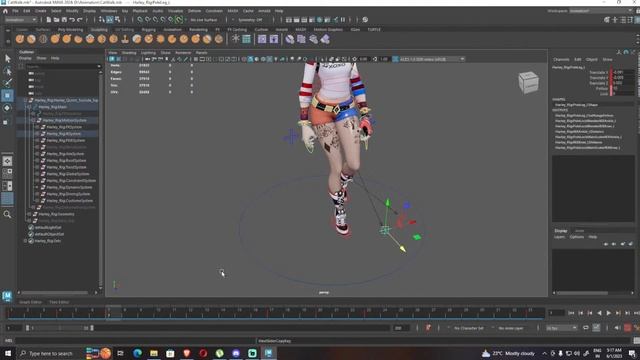This screenshot has width=640, height=360.
Task: Click the Save Scene icon
Action: tap(64, 20)
